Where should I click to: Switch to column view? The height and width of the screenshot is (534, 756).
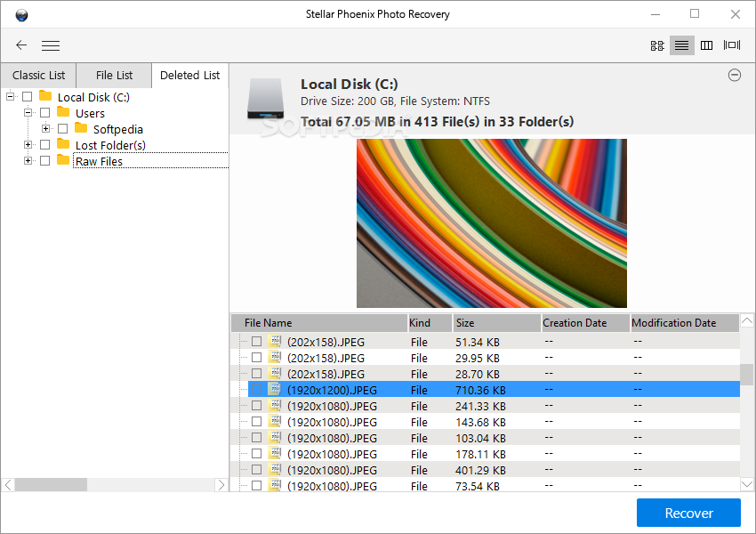tap(706, 45)
